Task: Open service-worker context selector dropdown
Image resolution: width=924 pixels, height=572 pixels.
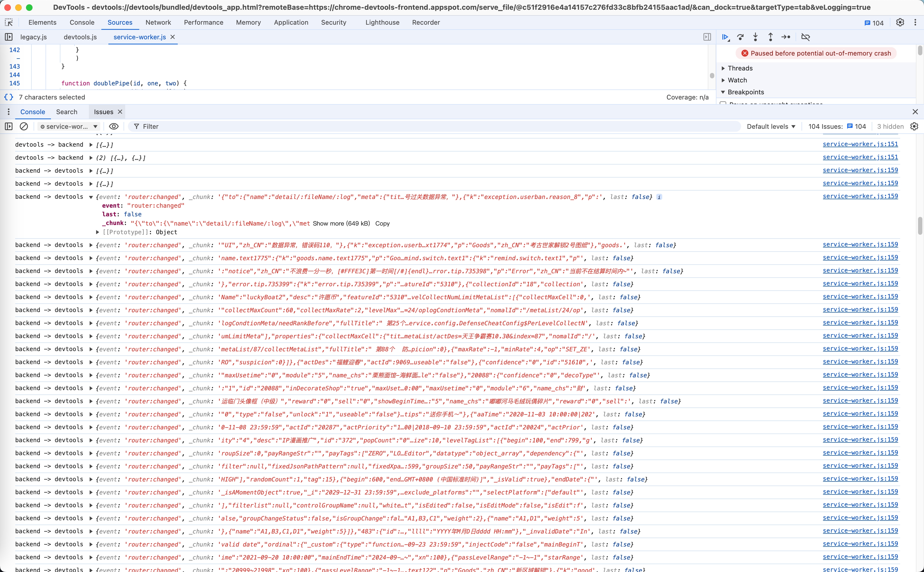Action: tap(69, 126)
